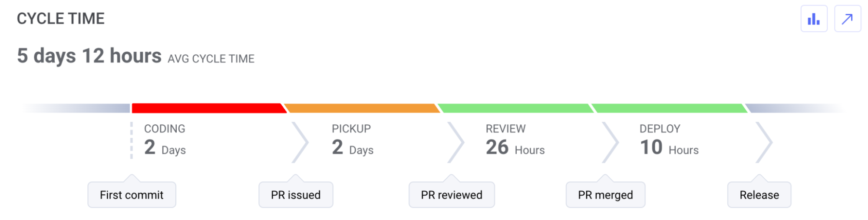Click the PR reviewed marker label
868x220 pixels.
pos(452,195)
